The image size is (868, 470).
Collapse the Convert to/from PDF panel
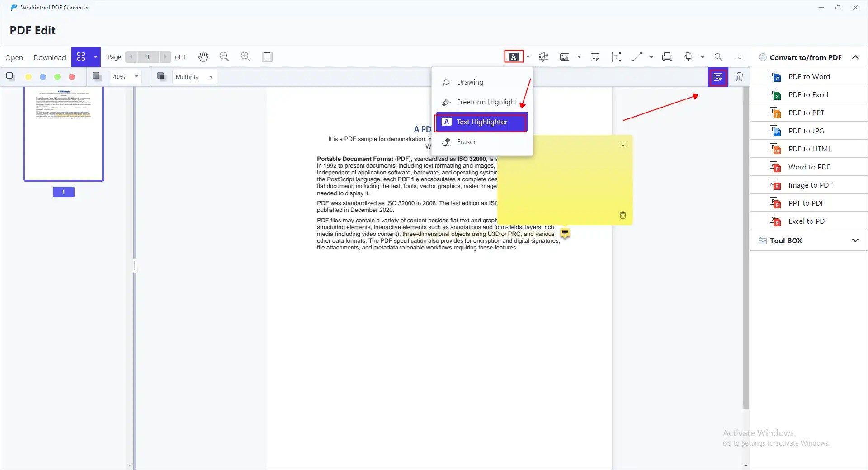[855, 57]
